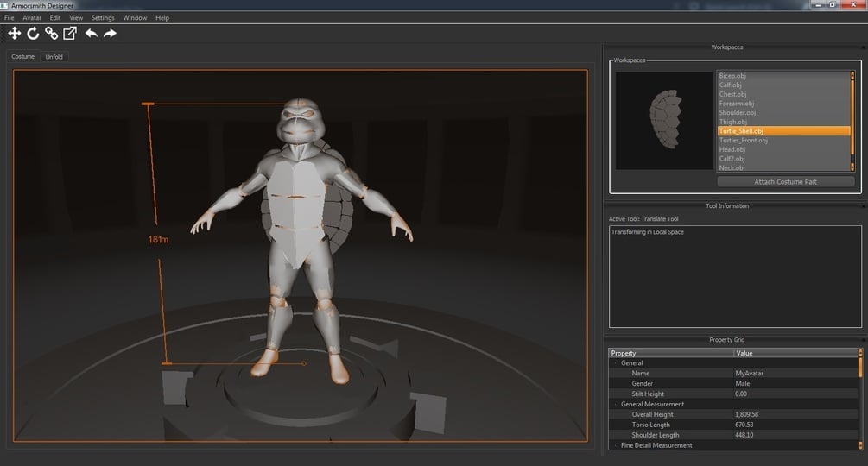Select Calf.obj in the workspace list
The height and width of the screenshot is (466, 868).
click(783, 85)
